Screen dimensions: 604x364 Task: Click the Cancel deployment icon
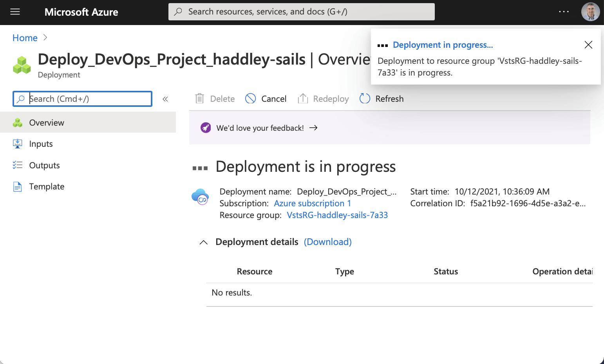251,99
